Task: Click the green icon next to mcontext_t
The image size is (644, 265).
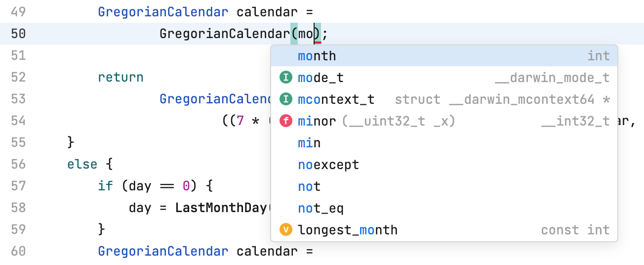Action: (286, 99)
